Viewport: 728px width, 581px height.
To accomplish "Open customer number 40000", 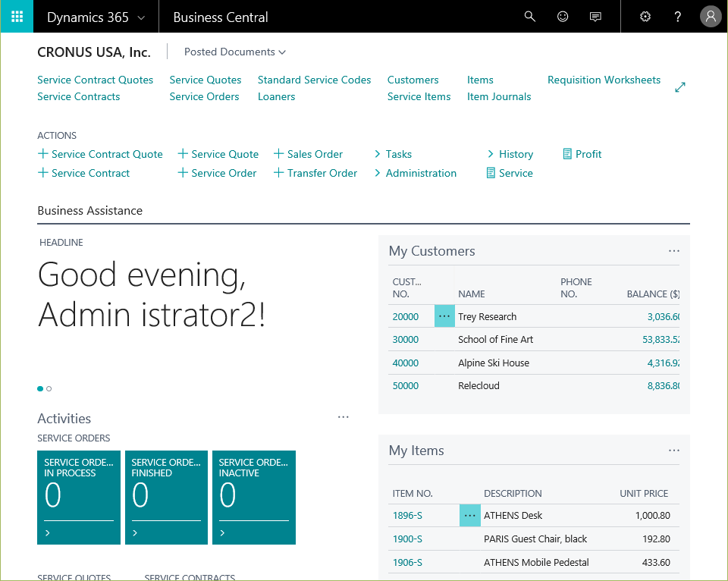I will [405, 363].
